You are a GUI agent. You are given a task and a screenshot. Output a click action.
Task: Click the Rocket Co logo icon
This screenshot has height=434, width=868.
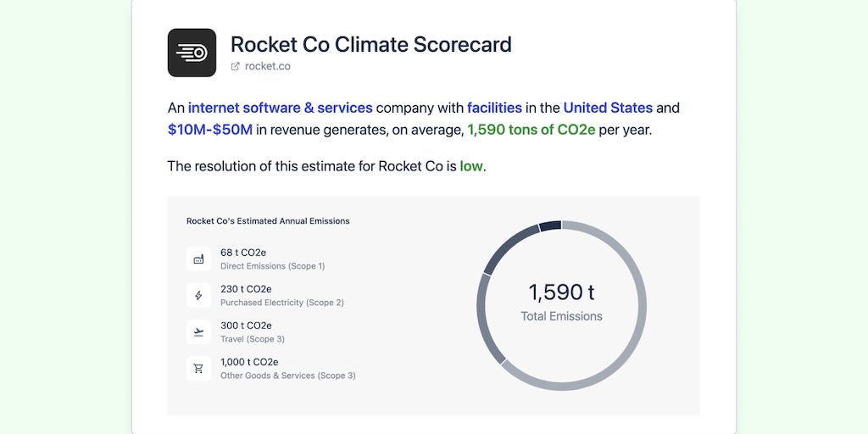(192, 53)
